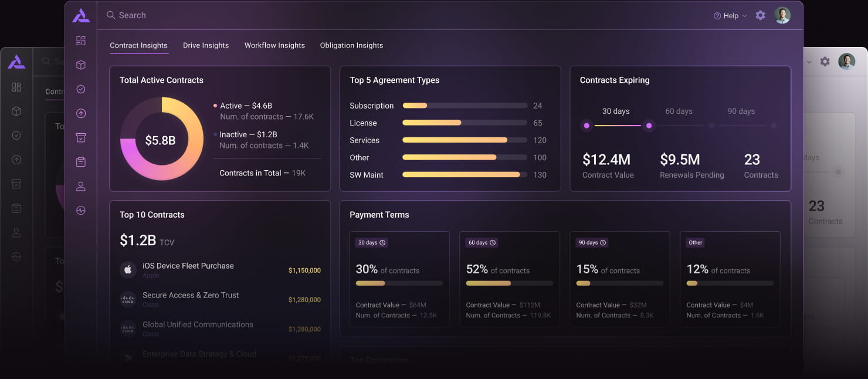Open the upload arrow circle sidebar icon
Image resolution: width=868 pixels, height=379 pixels.
coord(81,114)
